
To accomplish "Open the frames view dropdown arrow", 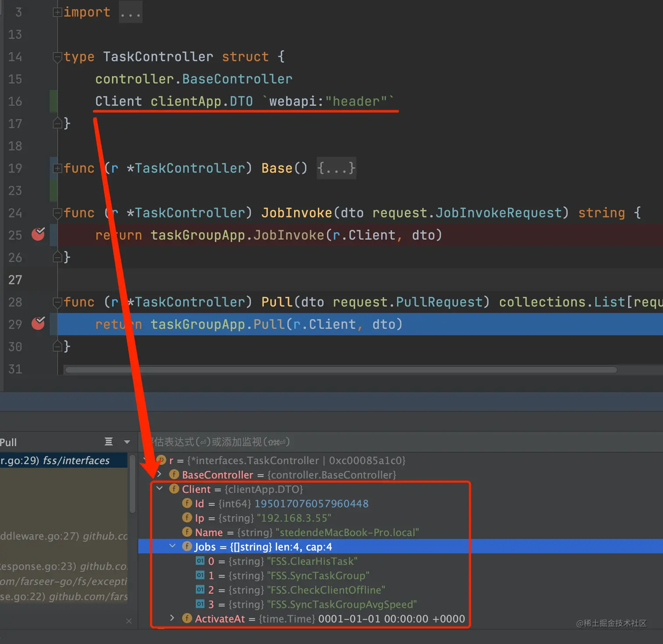I will (127, 442).
